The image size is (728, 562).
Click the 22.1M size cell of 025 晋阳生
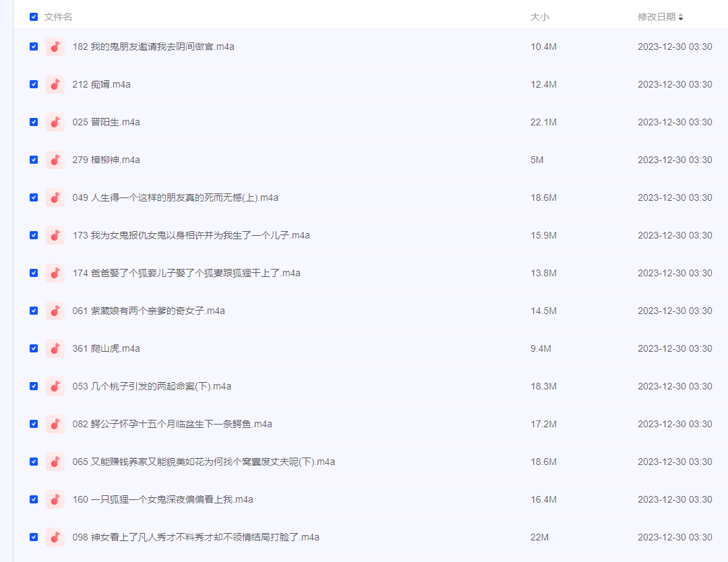(x=543, y=122)
